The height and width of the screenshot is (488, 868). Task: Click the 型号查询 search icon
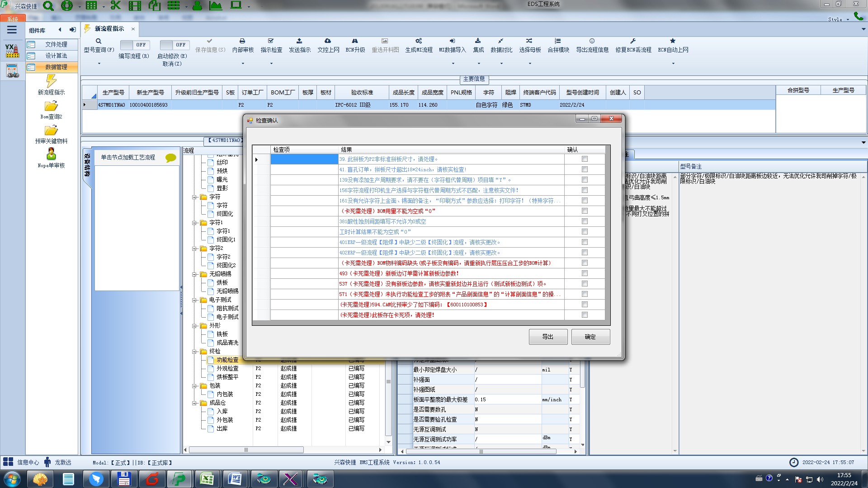99,41
